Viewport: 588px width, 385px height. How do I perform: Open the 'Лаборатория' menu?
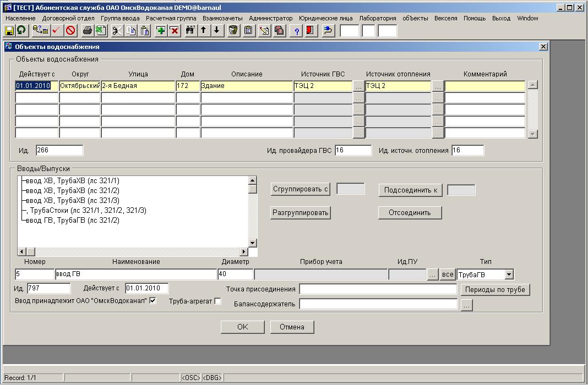pos(377,18)
